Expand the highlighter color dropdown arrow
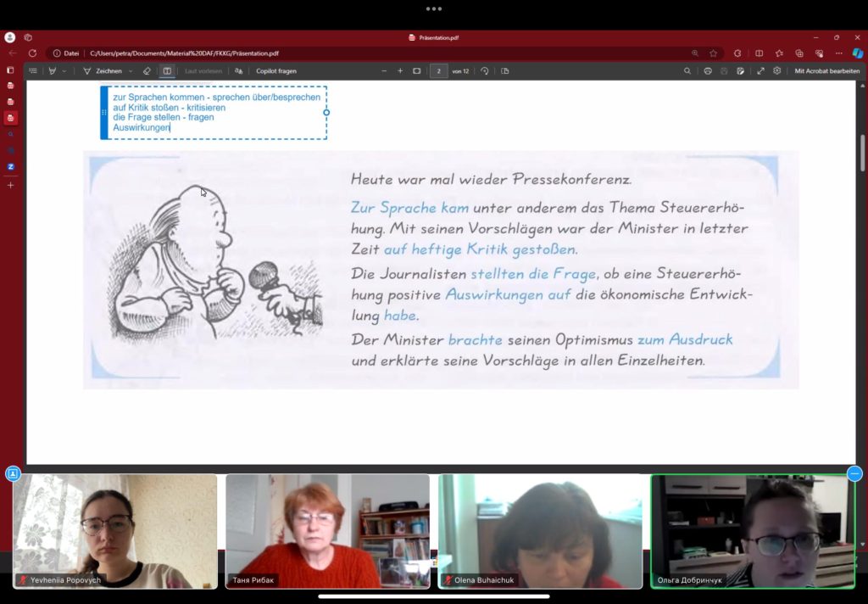The width and height of the screenshot is (868, 604). [64, 71]
